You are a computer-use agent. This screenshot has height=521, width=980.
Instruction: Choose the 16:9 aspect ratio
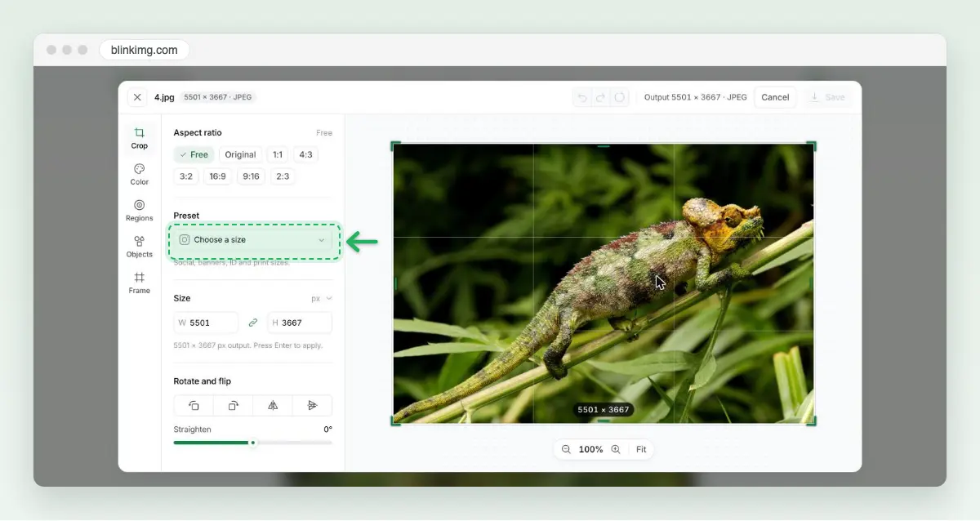218,176
